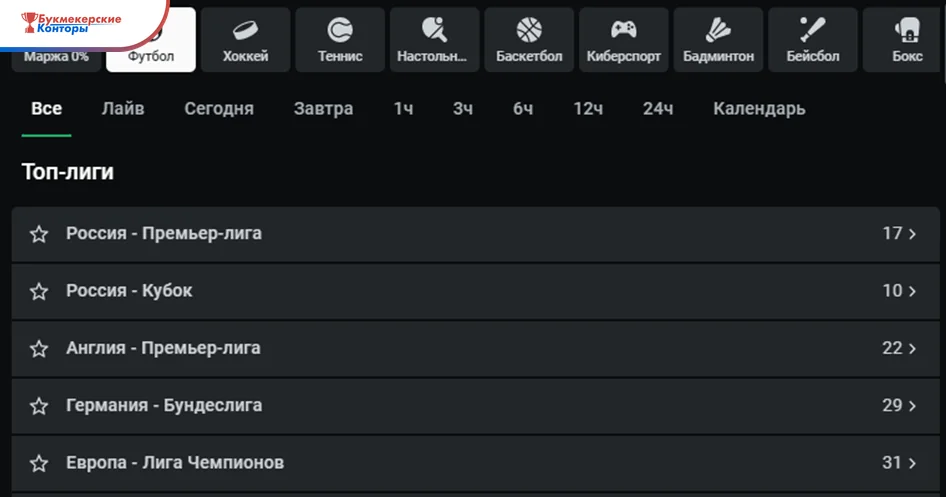Filter matches by Завтра
Screen dimensions: 946x497
point(323,109)
